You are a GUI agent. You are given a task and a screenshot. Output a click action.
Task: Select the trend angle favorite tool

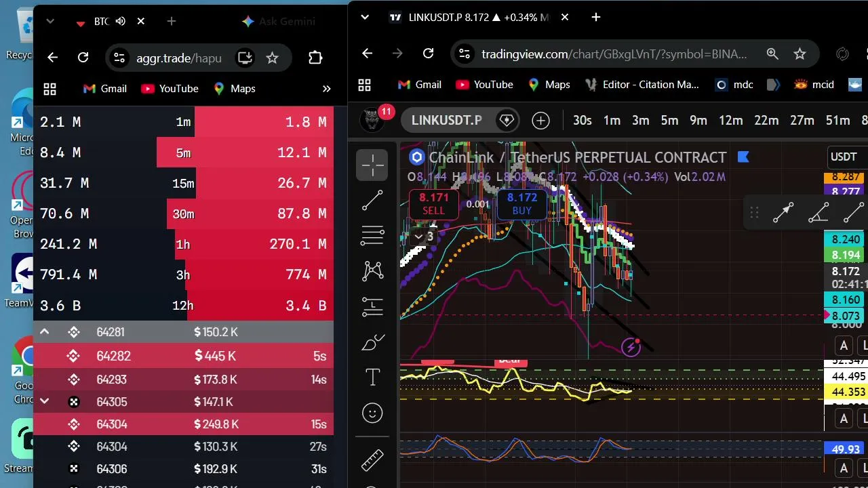tap(818, 213)
